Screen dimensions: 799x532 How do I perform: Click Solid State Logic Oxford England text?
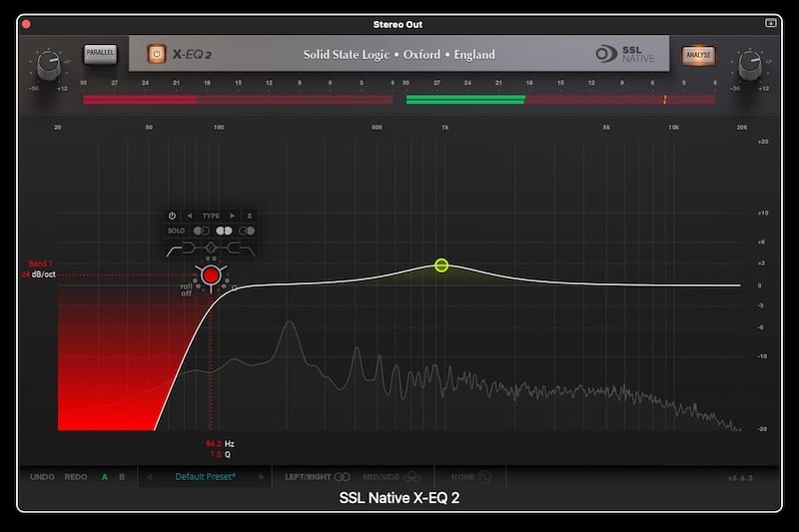coord(399,55)
